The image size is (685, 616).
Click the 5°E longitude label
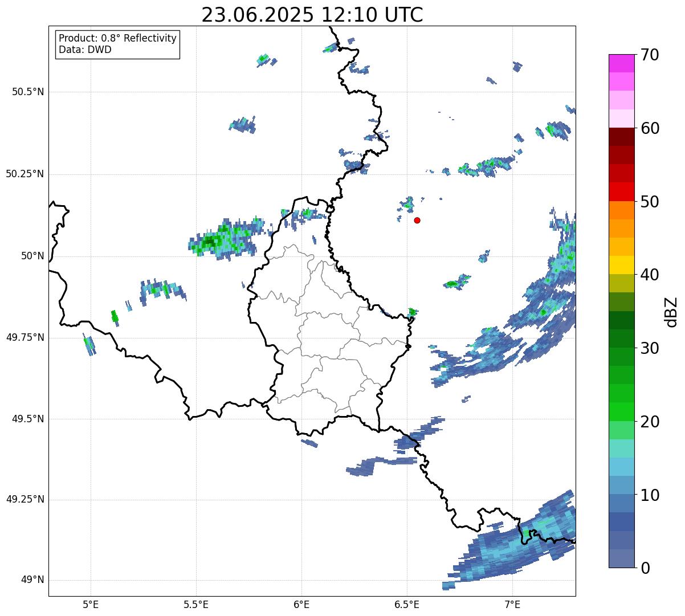(91, 604)
